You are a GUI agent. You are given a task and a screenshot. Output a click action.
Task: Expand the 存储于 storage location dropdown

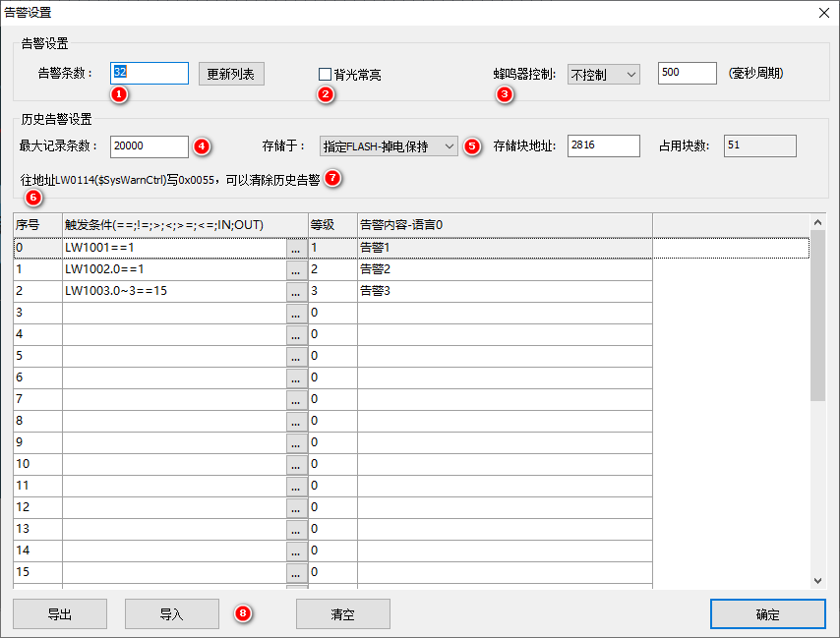point(389,146)
